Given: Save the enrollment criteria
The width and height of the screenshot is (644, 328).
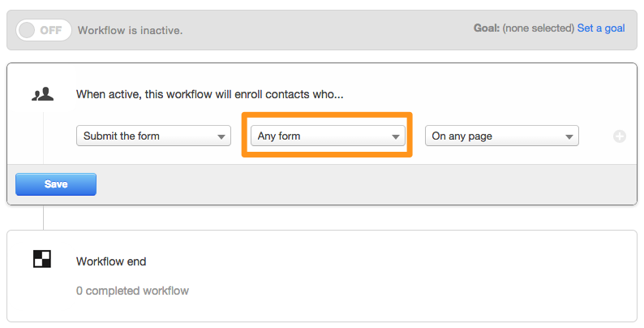Looking at the screenshot, I should pos(56,184).
